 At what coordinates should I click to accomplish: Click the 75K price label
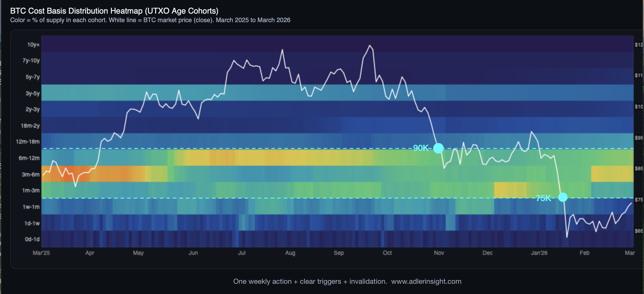pyautogui.click(x=544, y=198)
